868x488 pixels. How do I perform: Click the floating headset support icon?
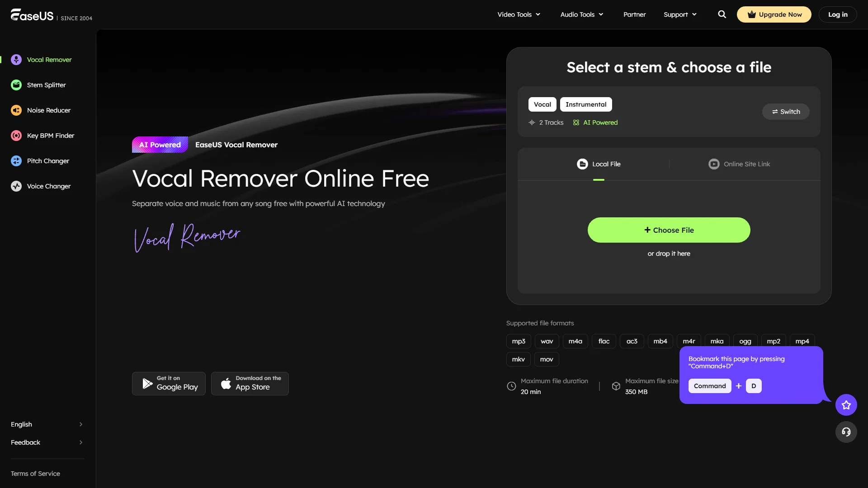click(x=846, y=432)
